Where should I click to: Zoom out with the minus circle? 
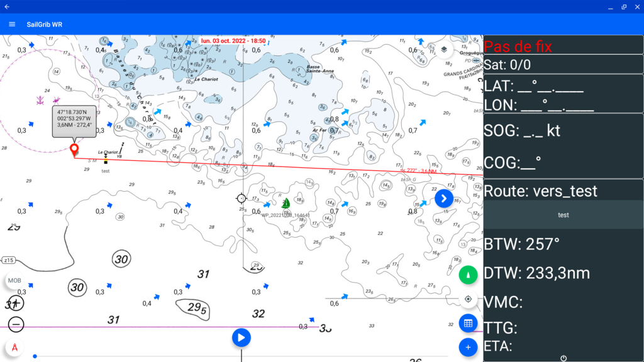tap(16, 325)
